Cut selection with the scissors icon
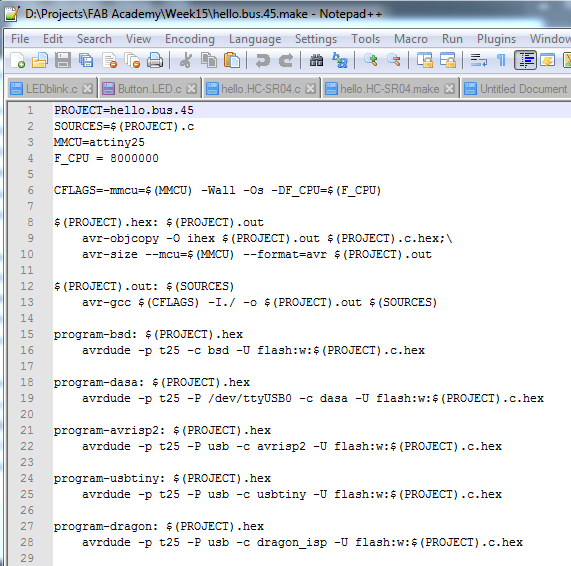Screen dimensions: 571x566 coord(186,60)
